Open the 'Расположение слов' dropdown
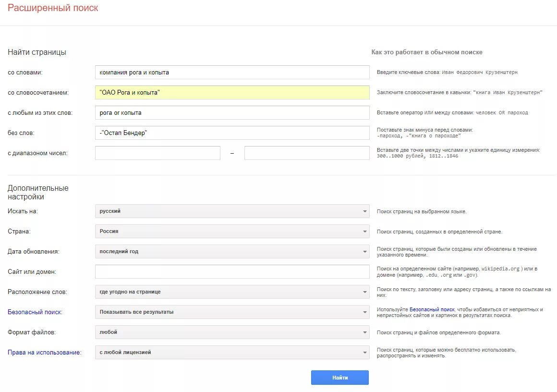The height and width of the screenshot is (392, 557). (232, 292)
